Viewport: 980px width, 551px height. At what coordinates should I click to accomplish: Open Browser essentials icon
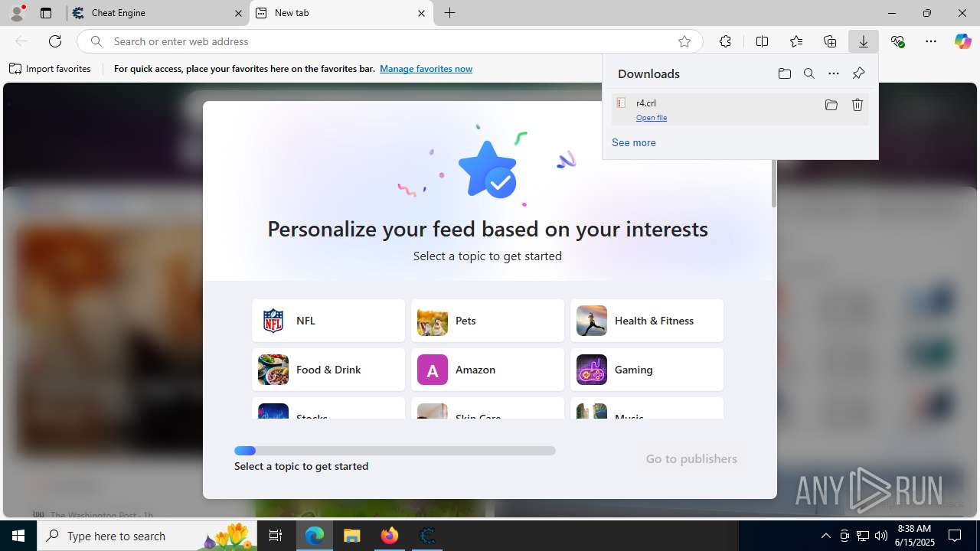tap(897, 41)
